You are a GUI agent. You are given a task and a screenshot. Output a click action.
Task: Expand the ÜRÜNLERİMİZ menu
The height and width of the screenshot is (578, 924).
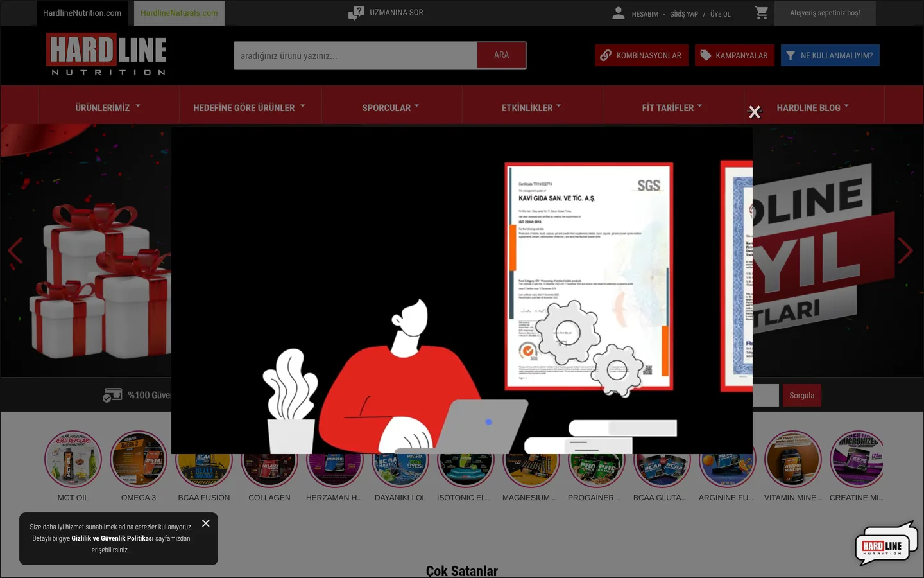108,107
